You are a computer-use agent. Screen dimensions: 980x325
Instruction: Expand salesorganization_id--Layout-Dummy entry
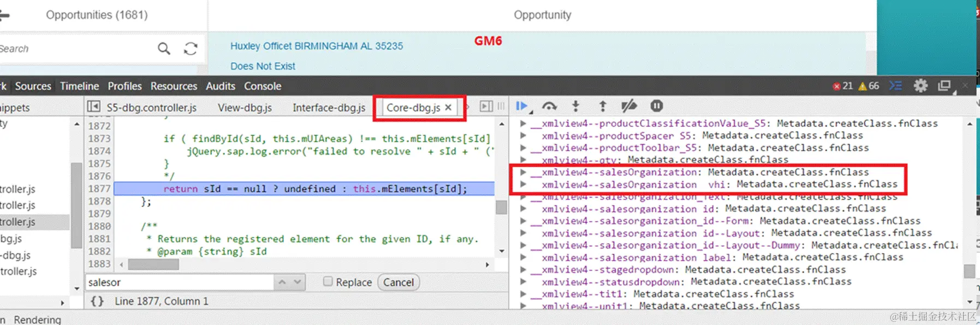tap(523, 245)
